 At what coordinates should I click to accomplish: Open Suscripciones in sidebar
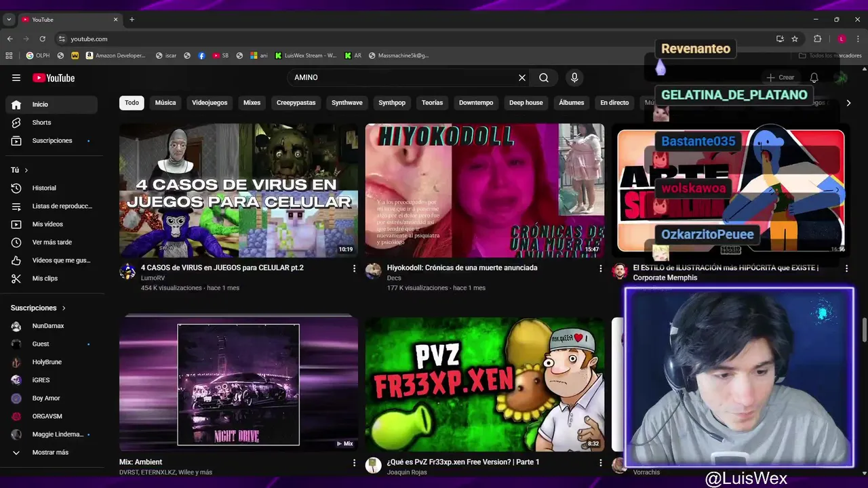[x=52, y=141]
